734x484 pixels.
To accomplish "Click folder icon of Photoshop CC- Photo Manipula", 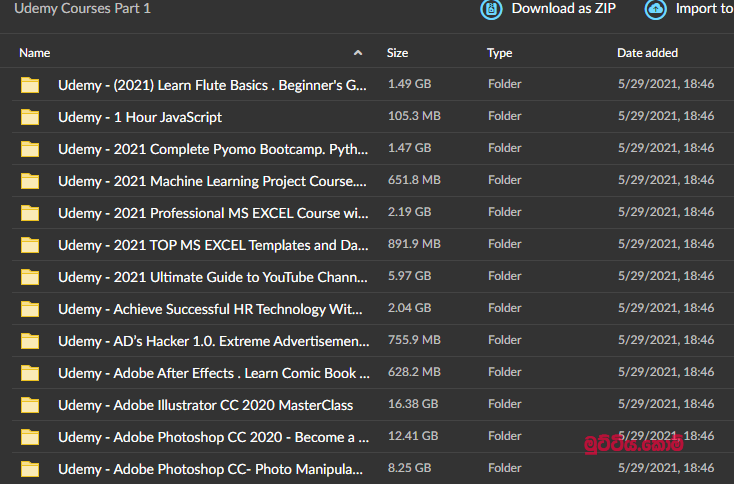I will coord(30,469).
